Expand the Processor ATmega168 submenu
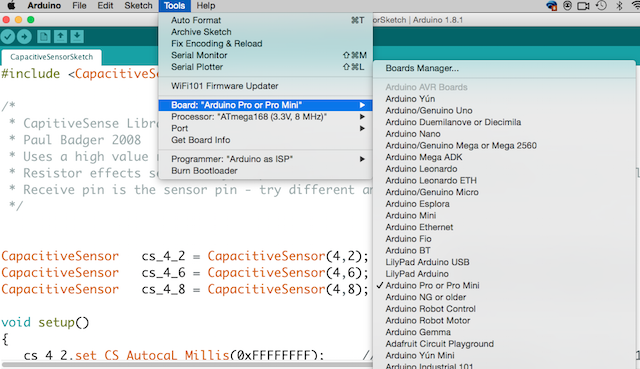The image size is (640, 369). point(265,117)
